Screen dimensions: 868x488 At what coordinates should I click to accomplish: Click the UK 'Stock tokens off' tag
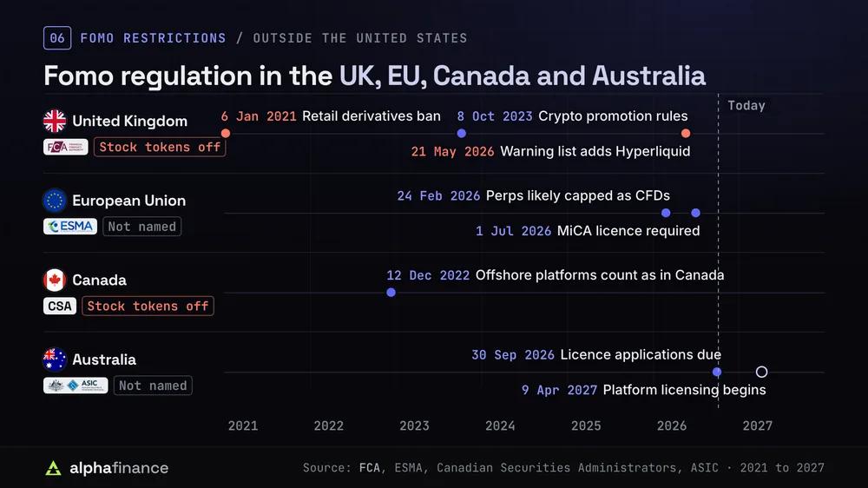tap(160, 147)
